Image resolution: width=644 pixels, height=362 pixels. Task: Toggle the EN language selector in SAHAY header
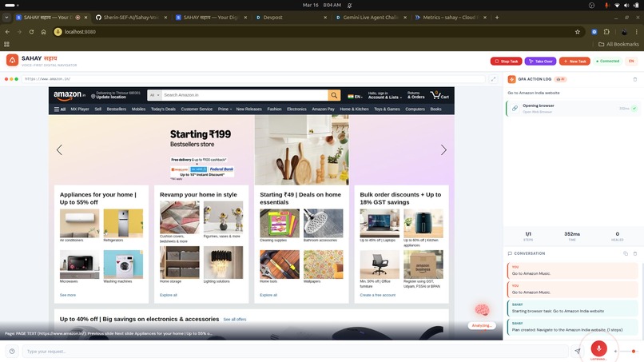[631, 62]
